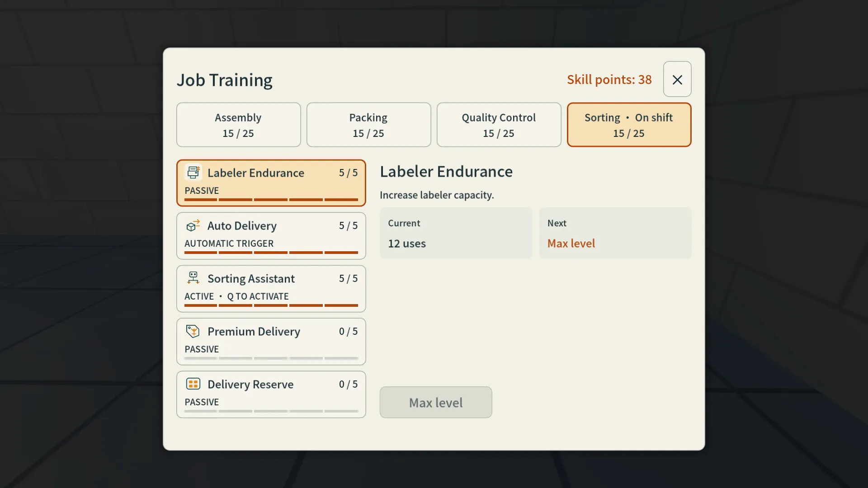Click the Max level button
The image size is (868, 488).
(x=436, y=402)
